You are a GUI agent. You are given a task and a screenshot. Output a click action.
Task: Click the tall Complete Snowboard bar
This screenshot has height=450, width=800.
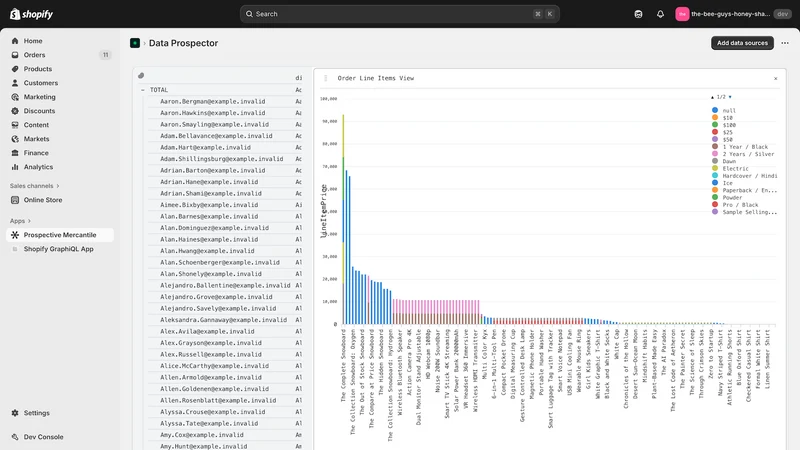(x=343, y=219)
